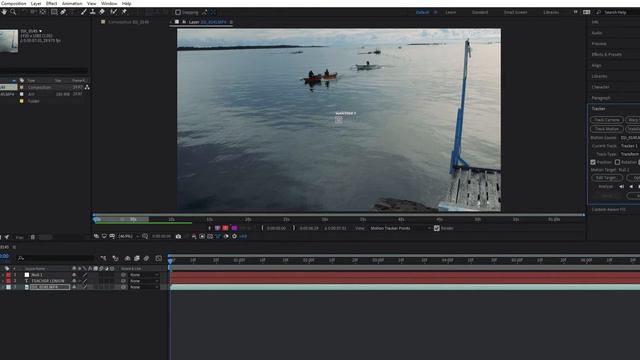Viewport: 640px width, 360px height.
Task: Open the View dropdown showing Motion Tracker Points
Action: [400, 228]
